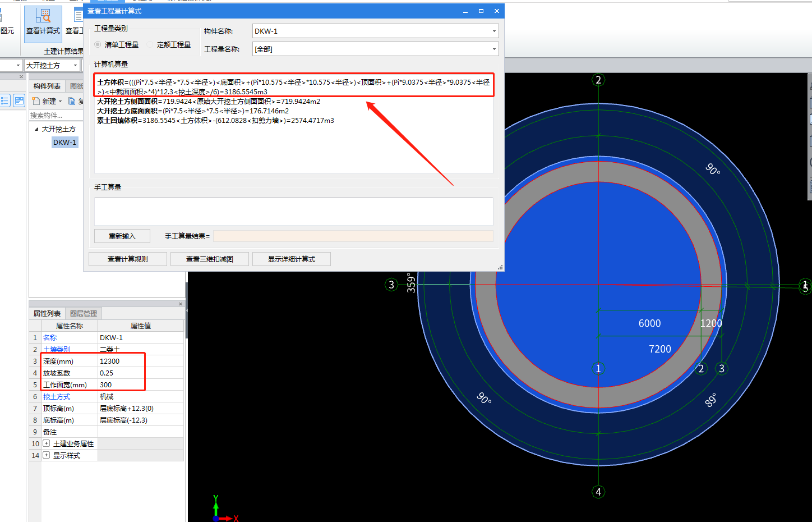
Task: Click the dialog resize grip near 显示详细计算式
Action: click(x=500, y=267)
